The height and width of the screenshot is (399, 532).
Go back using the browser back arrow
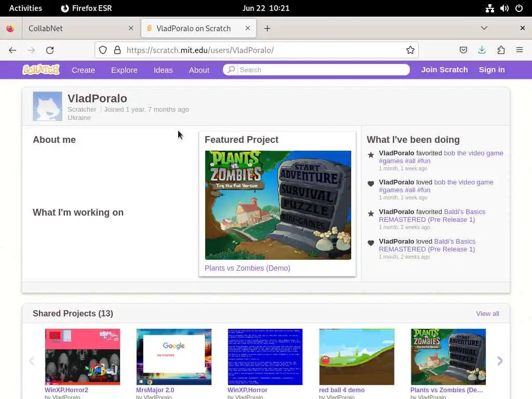pos(12,50)
